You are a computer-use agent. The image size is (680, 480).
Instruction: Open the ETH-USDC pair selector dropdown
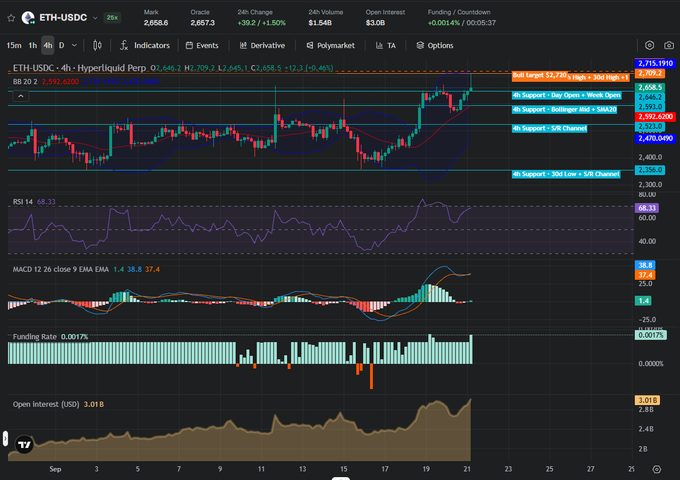point(95,18)
